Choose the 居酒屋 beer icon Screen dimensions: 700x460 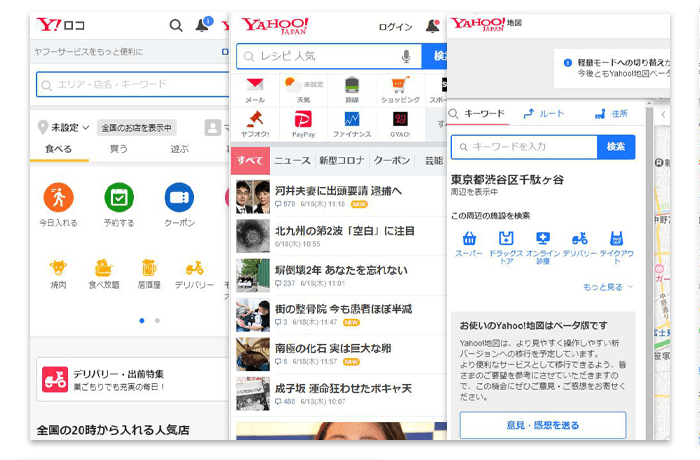pos(149,268)
